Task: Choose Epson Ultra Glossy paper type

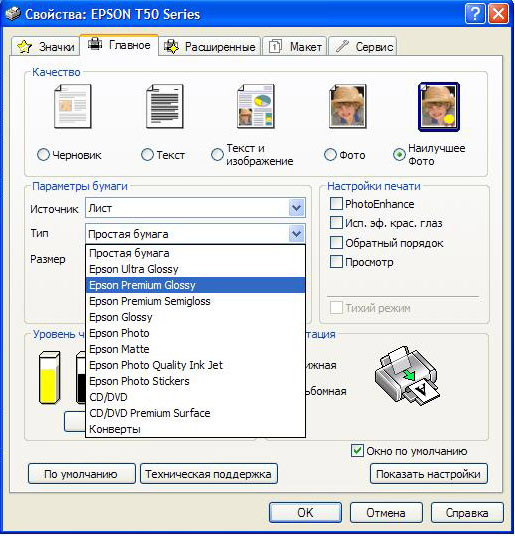Action: click(x=195, y=269)
